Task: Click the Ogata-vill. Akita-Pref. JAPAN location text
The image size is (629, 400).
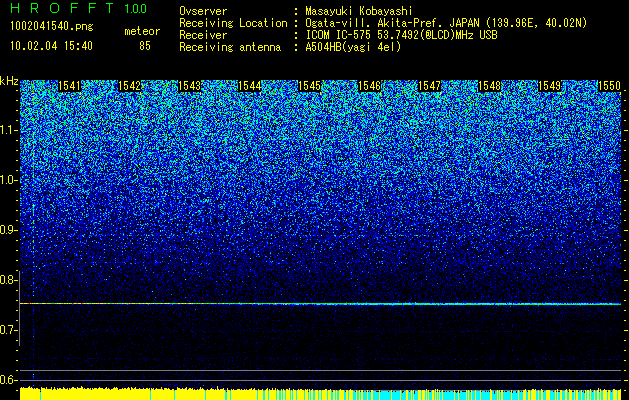Action: point(445,23)
